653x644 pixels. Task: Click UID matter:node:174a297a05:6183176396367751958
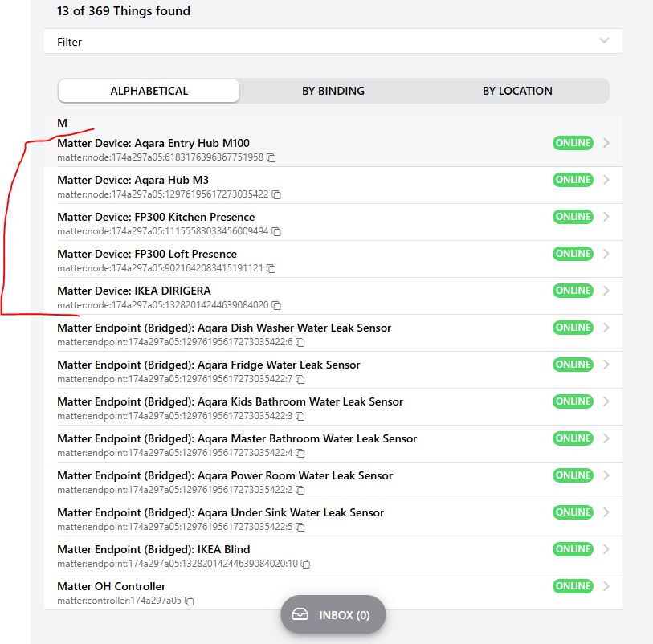pos(161,157)
